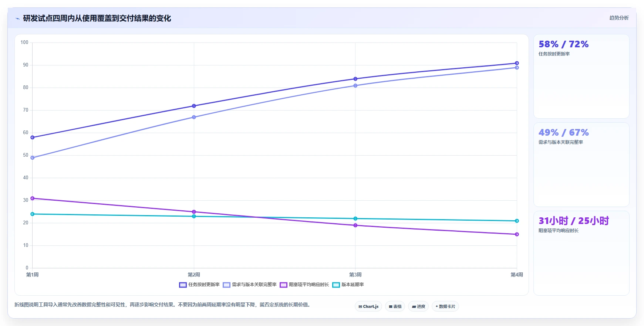Click 任务按时更新率 data point at 第4周

(x=517, y=63)
